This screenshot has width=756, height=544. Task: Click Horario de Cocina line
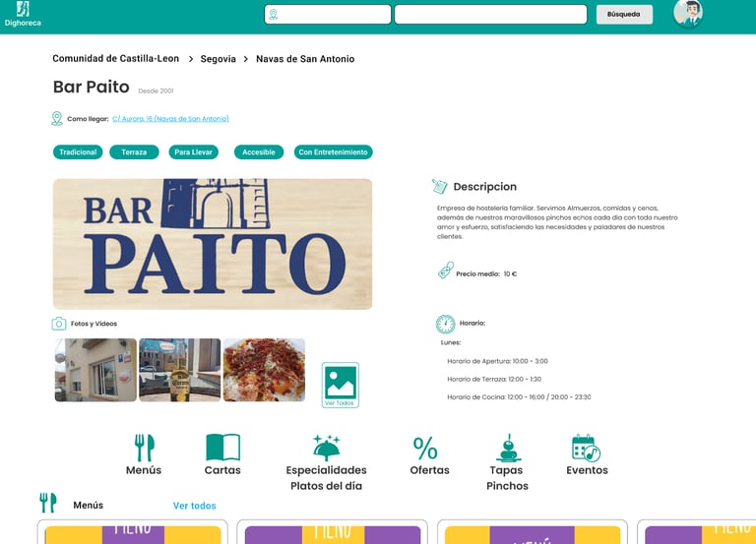(x=519, y=397)
